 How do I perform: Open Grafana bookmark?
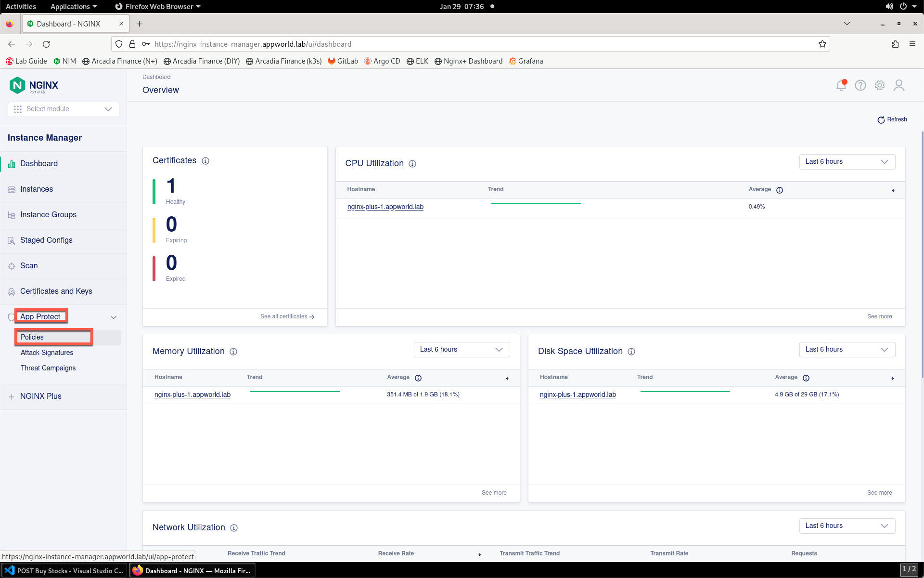[526, 61]
